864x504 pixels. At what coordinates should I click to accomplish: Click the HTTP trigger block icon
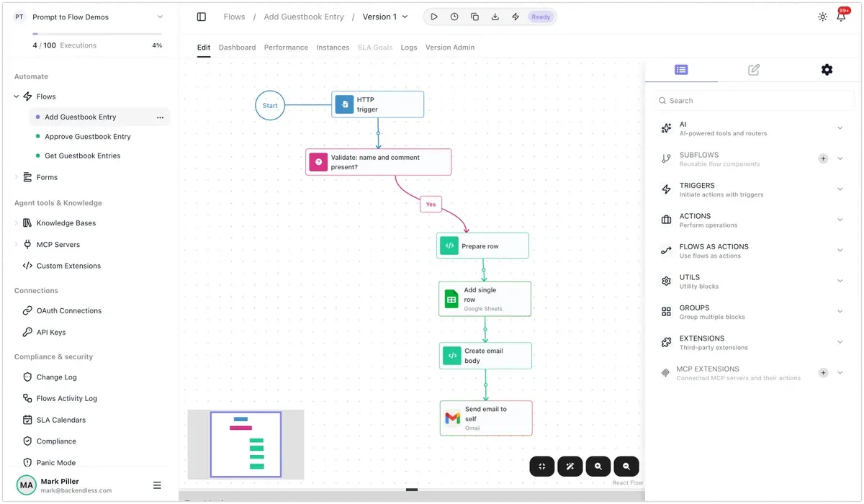pos(344,104)
